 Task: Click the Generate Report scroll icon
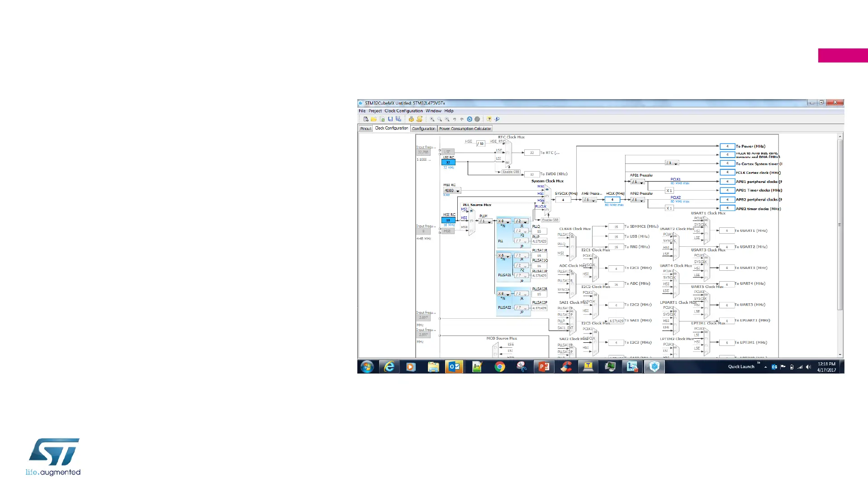coord(419,119)
